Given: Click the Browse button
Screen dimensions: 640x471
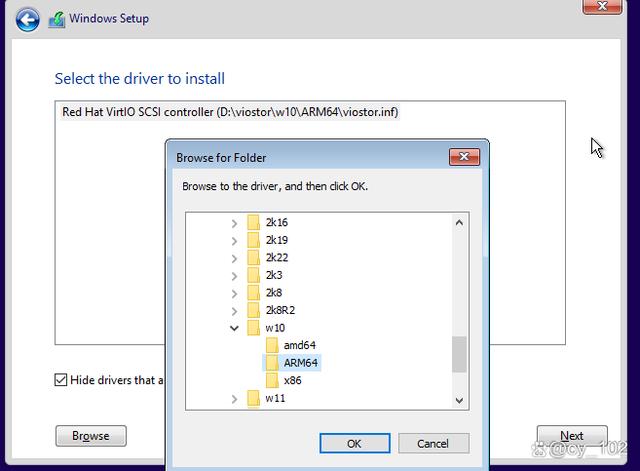Looking at the screenshot, I should (91, 436).
